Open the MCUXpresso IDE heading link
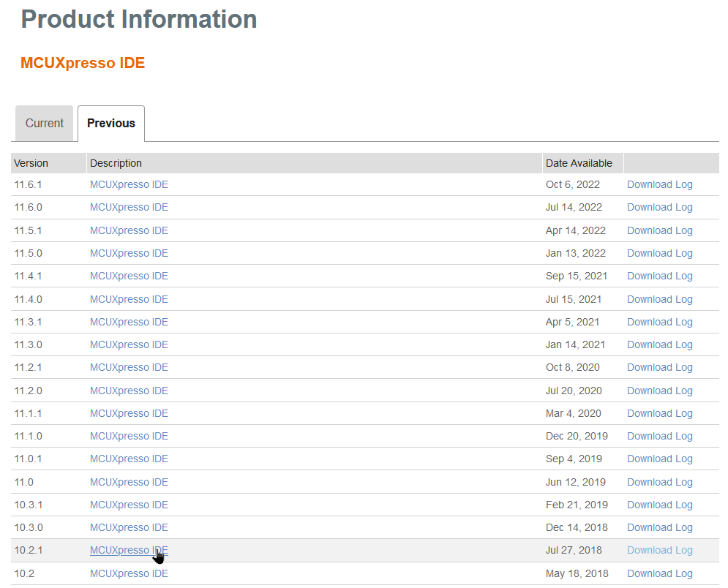 pyautogui.click(x=82, y=63)
